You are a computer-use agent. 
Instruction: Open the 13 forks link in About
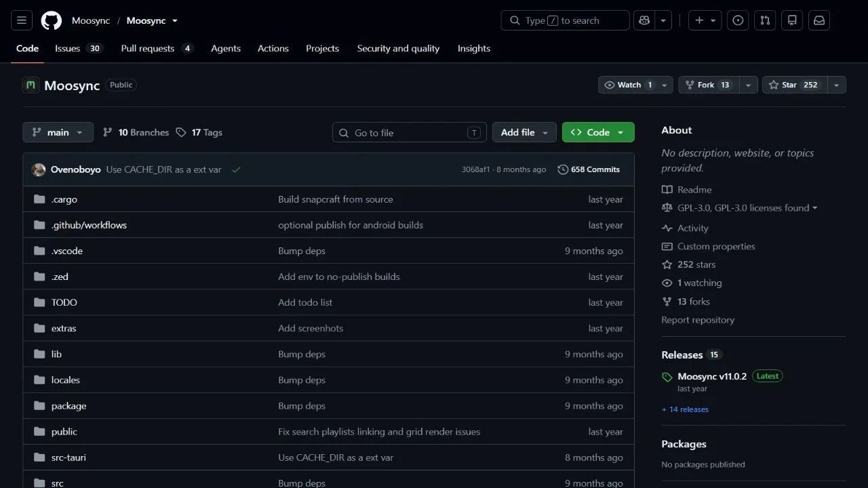694,302
